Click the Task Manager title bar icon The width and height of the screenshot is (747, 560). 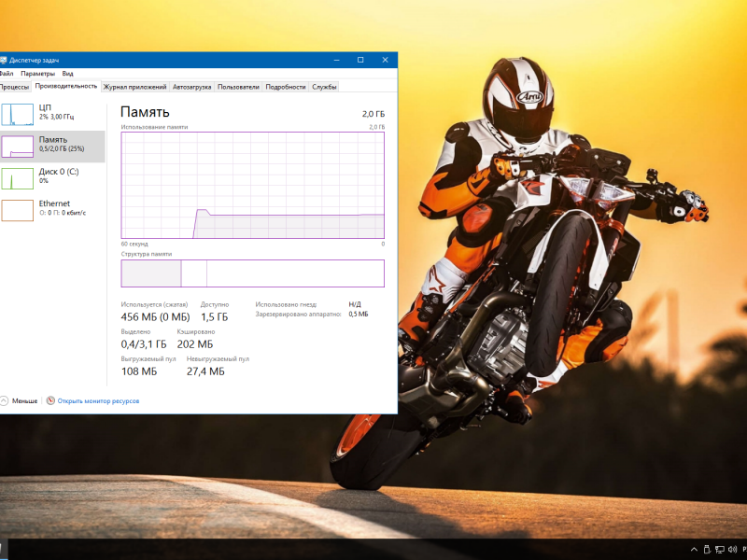(x=3, y=60)
